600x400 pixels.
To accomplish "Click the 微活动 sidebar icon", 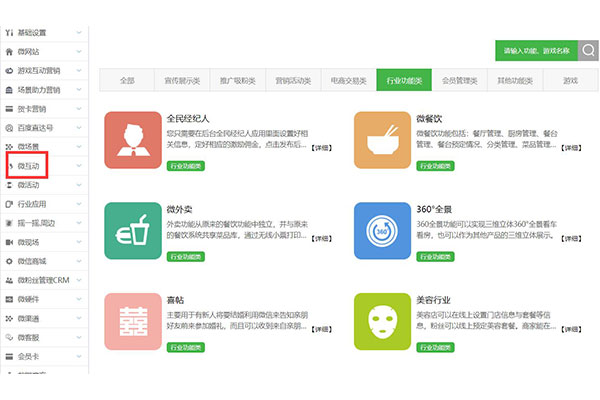I will pos(9,185).
